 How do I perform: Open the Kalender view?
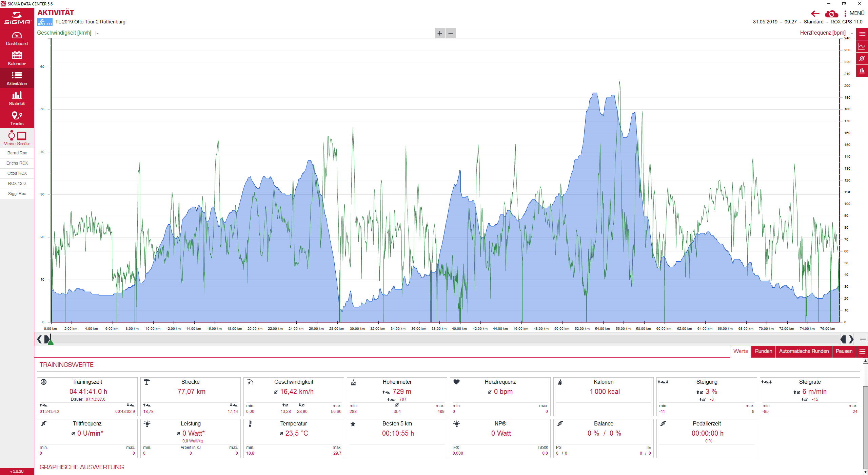(17, 58)
